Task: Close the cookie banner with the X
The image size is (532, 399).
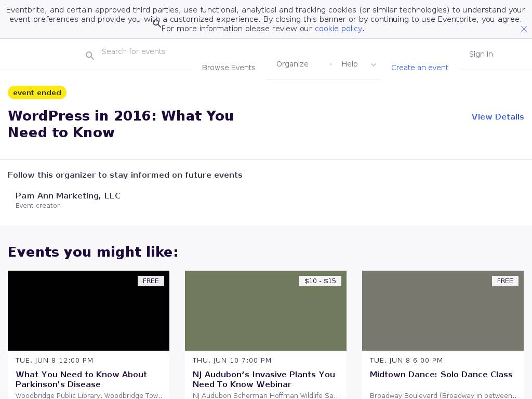Action: click(524, 29)
